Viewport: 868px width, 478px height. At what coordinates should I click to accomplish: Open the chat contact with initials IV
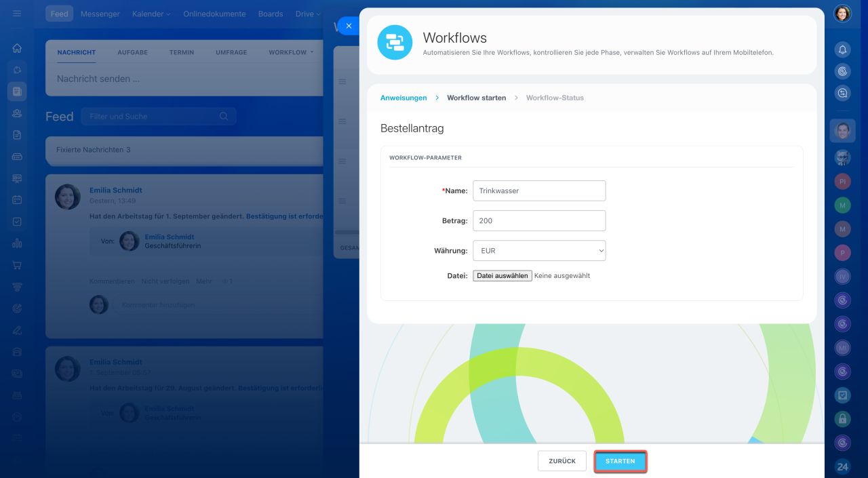tap(842, 277)
